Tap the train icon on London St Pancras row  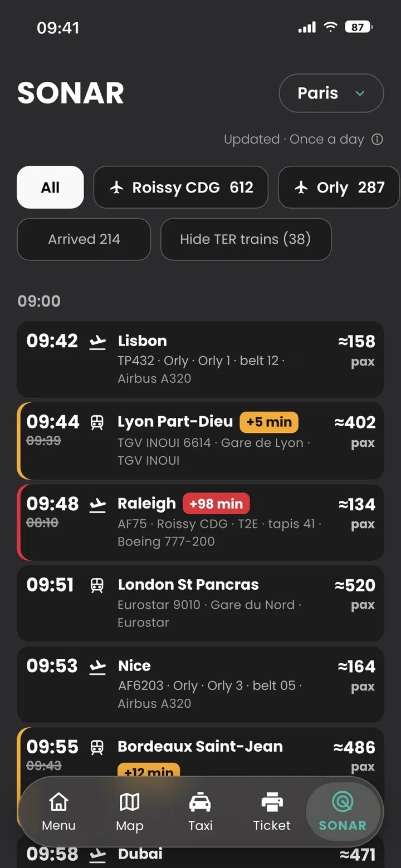tap(97, 585)
